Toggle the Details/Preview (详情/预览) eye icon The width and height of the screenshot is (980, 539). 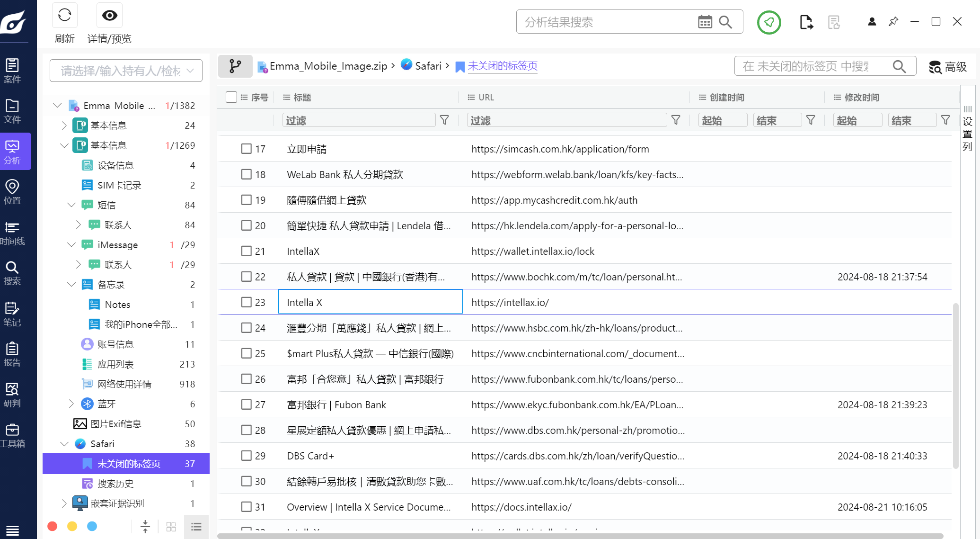(x=109, y=16)
